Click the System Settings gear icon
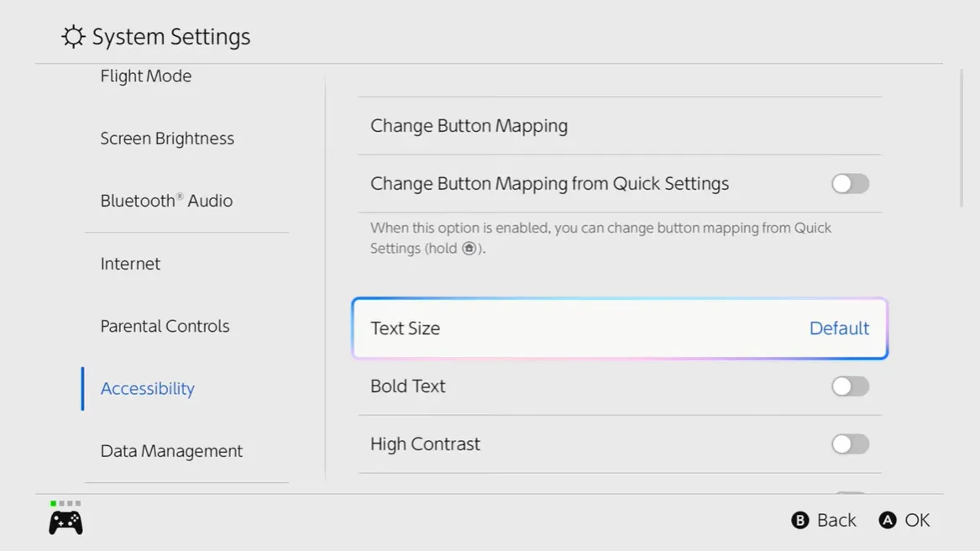 pos(73,37)
